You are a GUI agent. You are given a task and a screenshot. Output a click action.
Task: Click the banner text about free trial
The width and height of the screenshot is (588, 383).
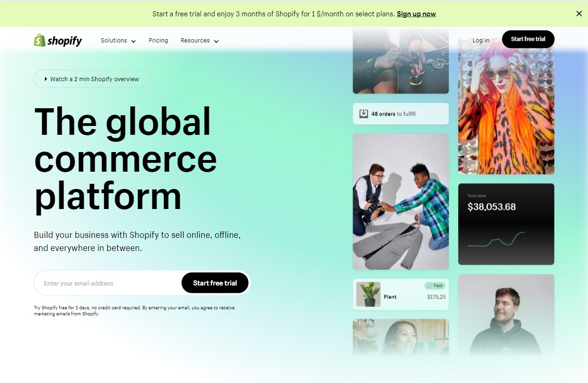click(274, 14)
